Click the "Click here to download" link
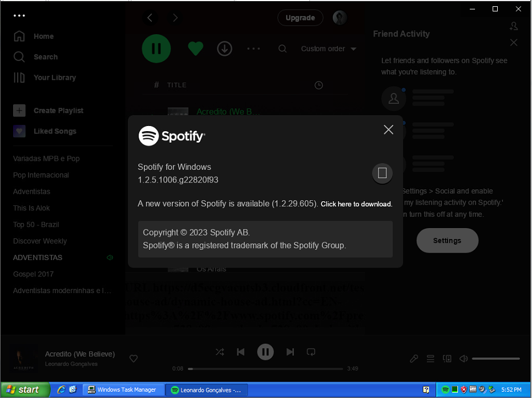The width and height of the screenshot is (532, 398). tap(356, 204)
